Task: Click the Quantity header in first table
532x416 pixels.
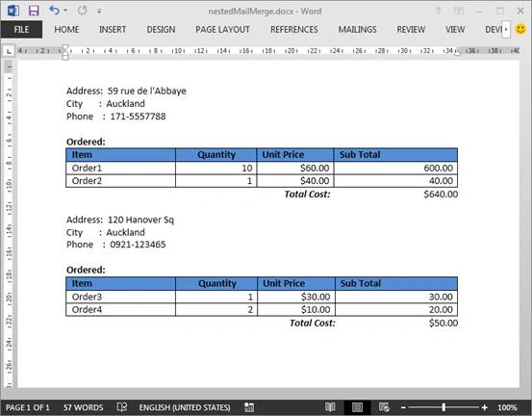Action: pyautogui.click(x=216, y=155)
